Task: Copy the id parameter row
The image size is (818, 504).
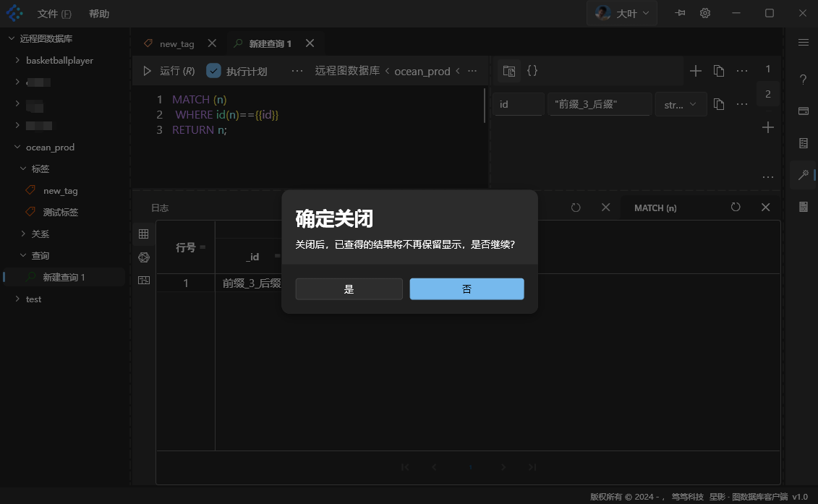Action: pyautogui.click(x=719, y=104)
